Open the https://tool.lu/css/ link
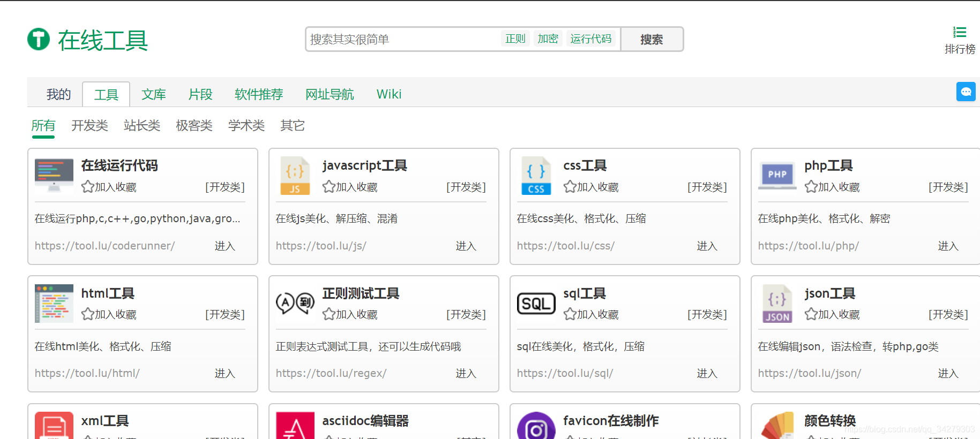The width and height of the screenshot is (980, 439). [x=566, y=246]
